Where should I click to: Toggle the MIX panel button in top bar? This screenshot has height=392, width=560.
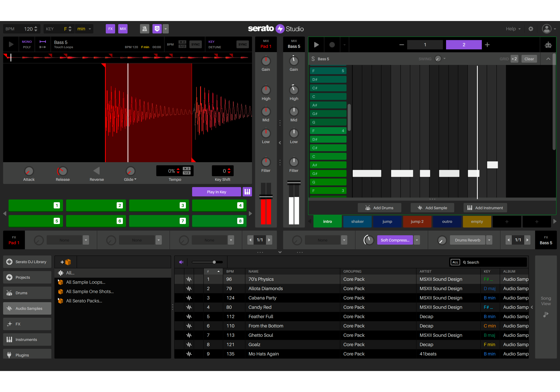pos(123,29)
